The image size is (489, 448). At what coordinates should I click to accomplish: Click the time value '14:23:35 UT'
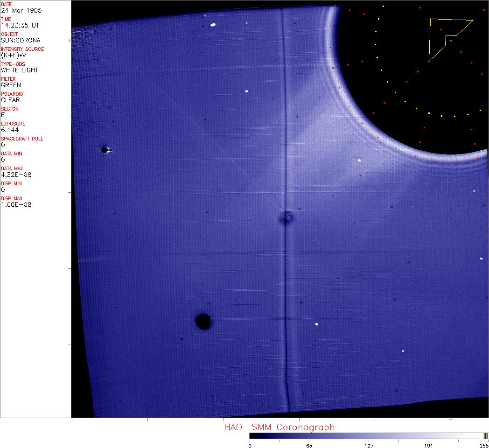coord(20,25)
